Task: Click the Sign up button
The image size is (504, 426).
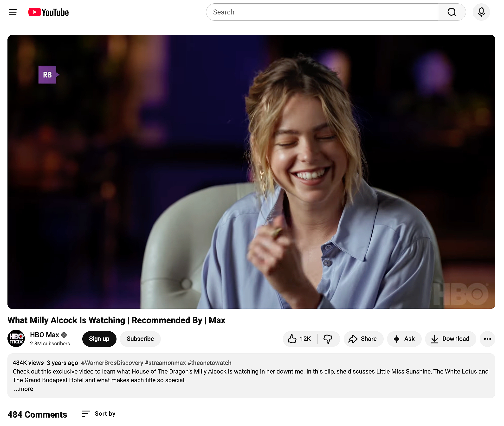Action: 99,339
